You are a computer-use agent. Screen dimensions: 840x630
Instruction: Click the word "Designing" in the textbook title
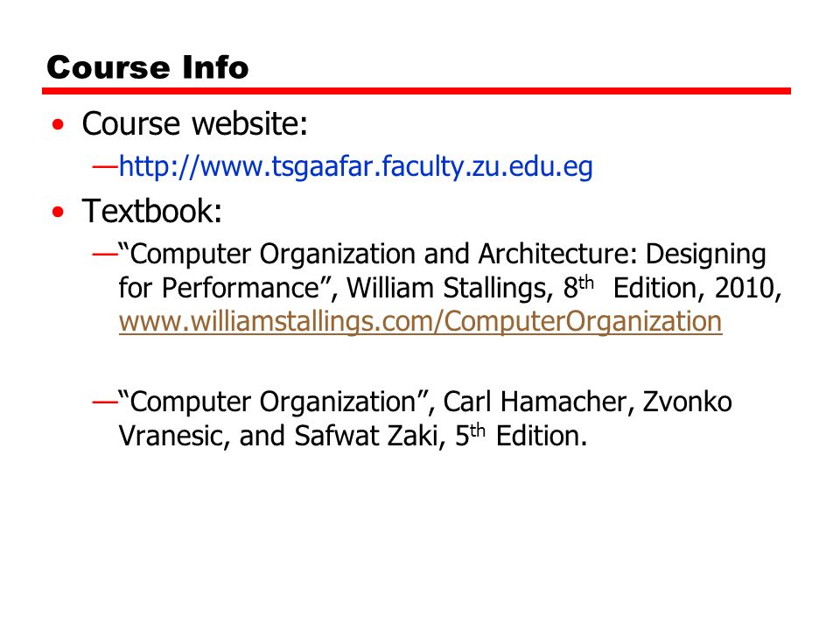click(705, 255)
